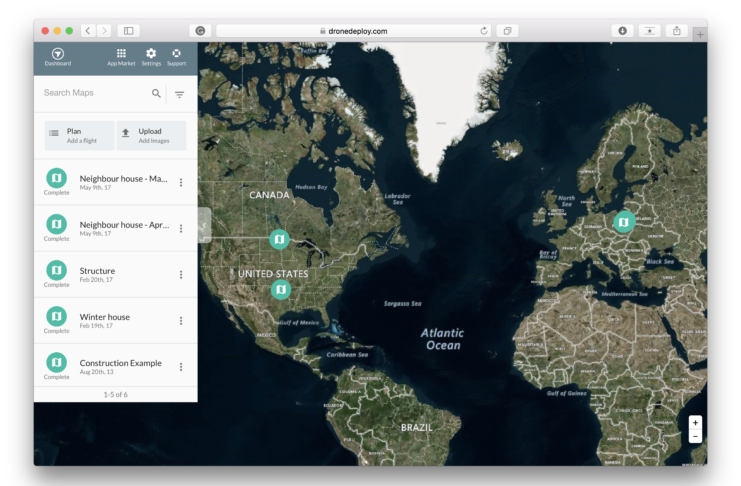
Task: Click the search magnifier icon
Action: 156,93
